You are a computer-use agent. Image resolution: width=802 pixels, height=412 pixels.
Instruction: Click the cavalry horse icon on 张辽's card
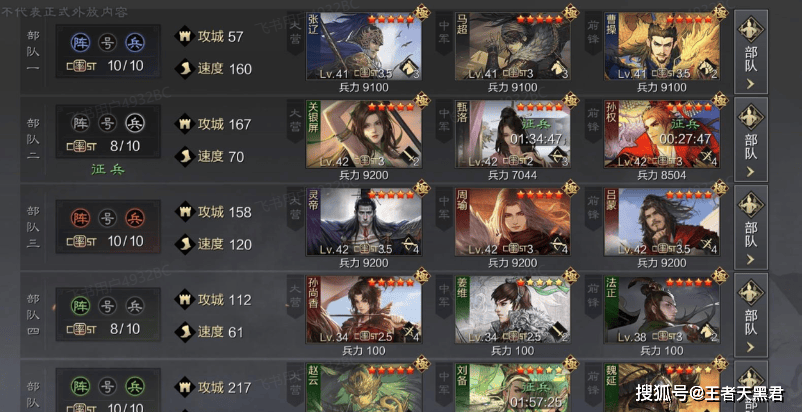click(x=407, y=68)
